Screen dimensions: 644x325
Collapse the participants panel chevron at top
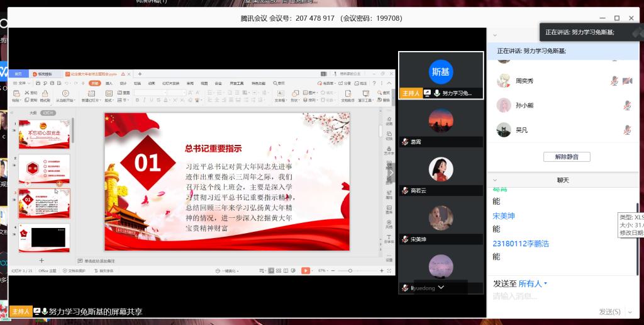[x=495, y=35]
